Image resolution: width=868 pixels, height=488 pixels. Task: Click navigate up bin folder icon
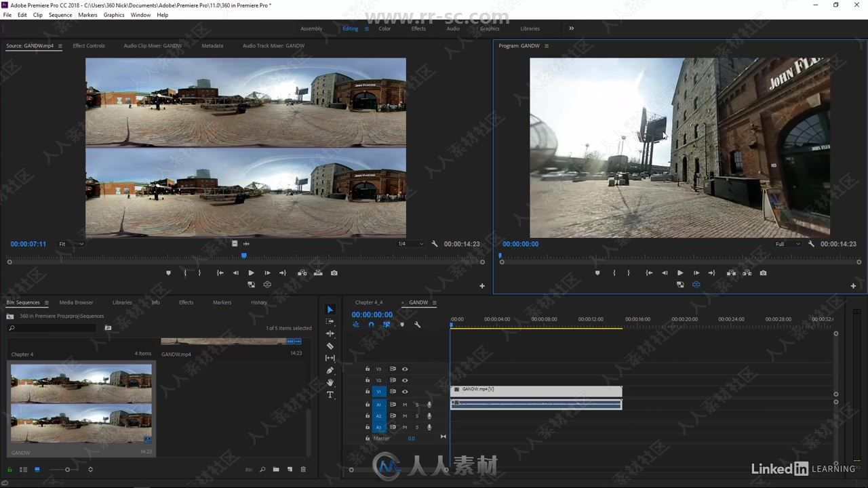(x=10, y=317)
